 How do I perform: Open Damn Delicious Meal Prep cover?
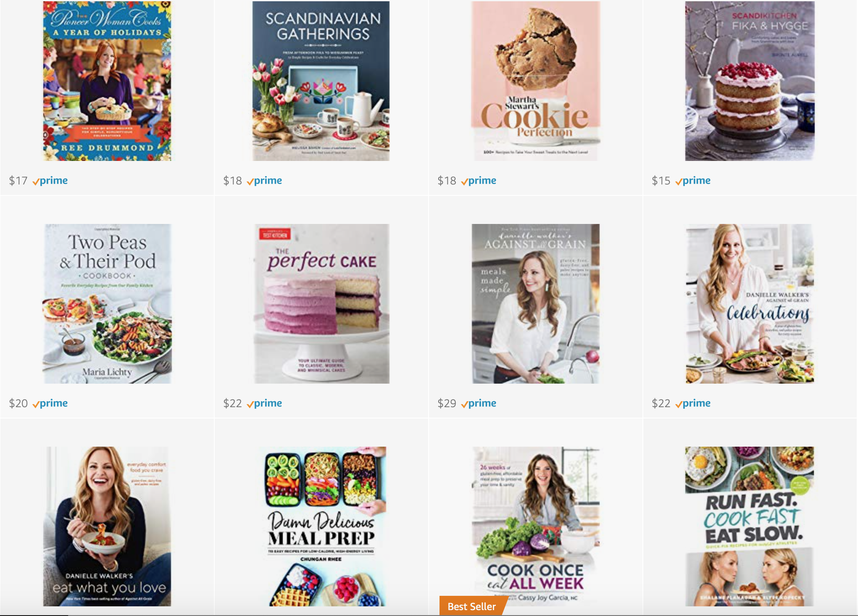point(321,526)
